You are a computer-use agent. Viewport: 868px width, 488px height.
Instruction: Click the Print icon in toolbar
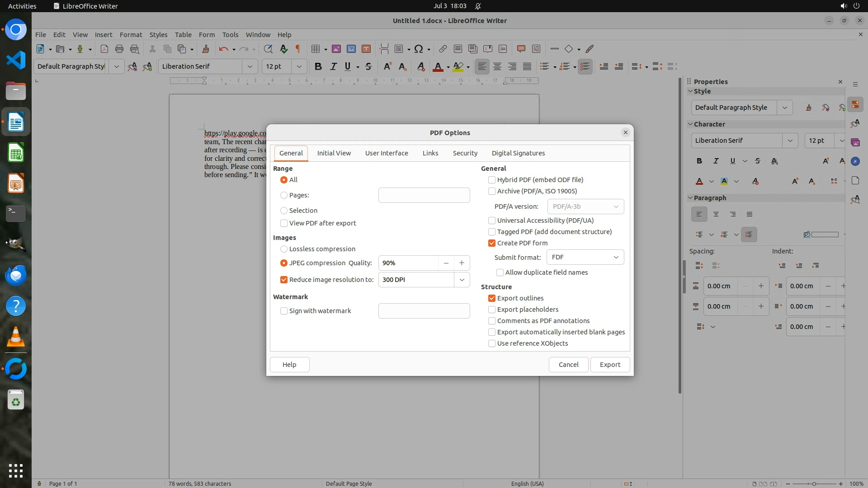(119, 49)
